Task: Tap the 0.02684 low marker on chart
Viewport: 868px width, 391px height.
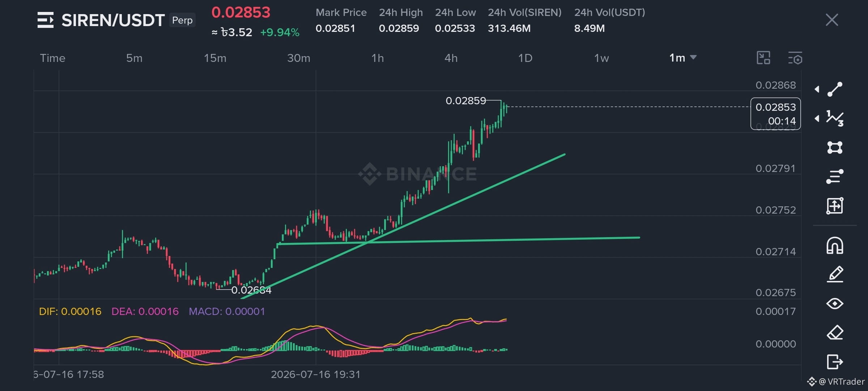Action: pos(251,290)
